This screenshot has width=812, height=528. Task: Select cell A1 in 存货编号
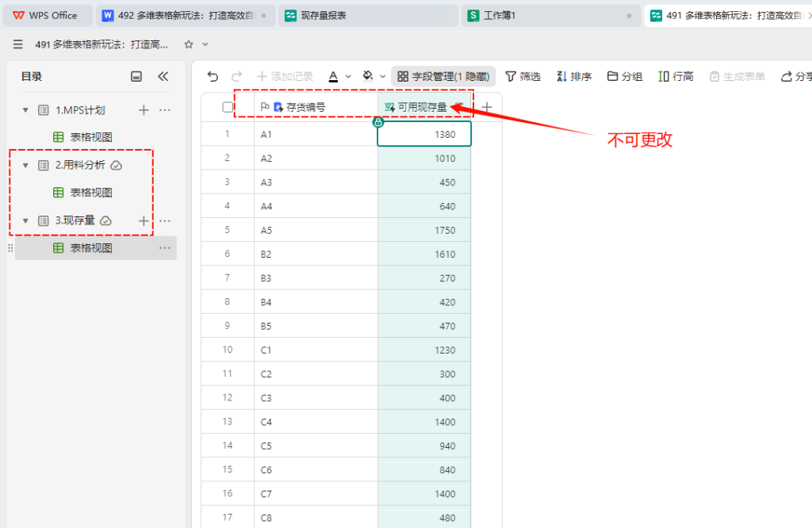316,134
